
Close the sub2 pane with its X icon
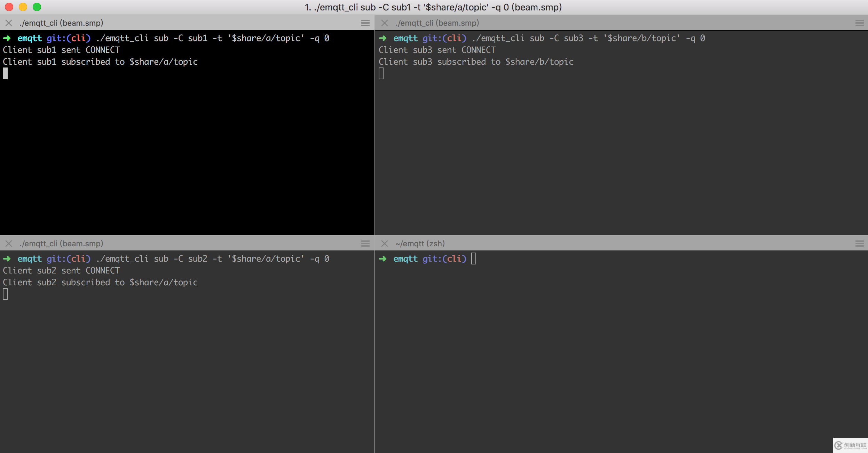pos(9,244)
